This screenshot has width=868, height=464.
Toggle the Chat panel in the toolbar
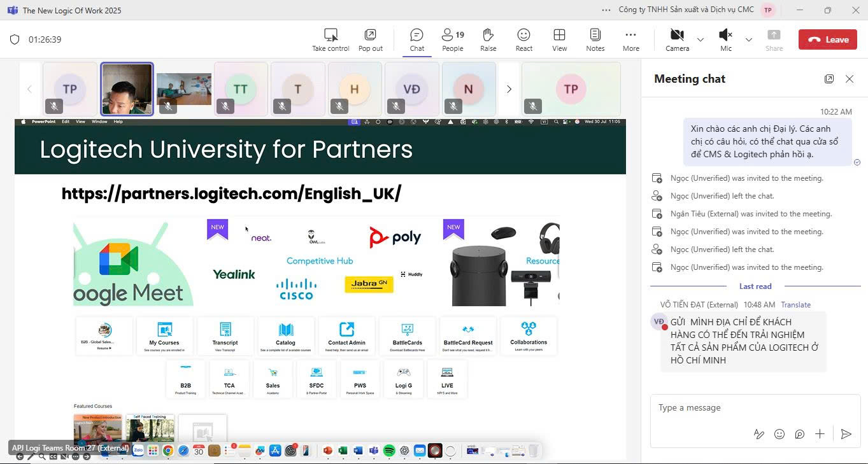416,39
